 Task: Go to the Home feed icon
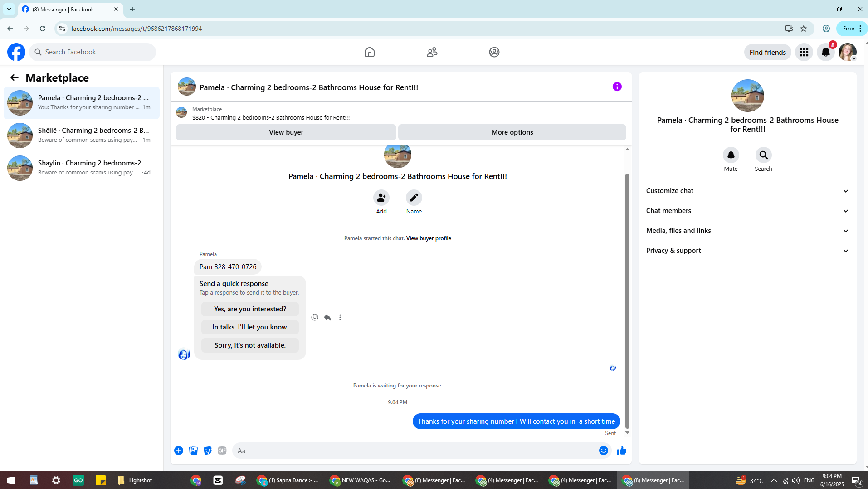tap(370, 52)
